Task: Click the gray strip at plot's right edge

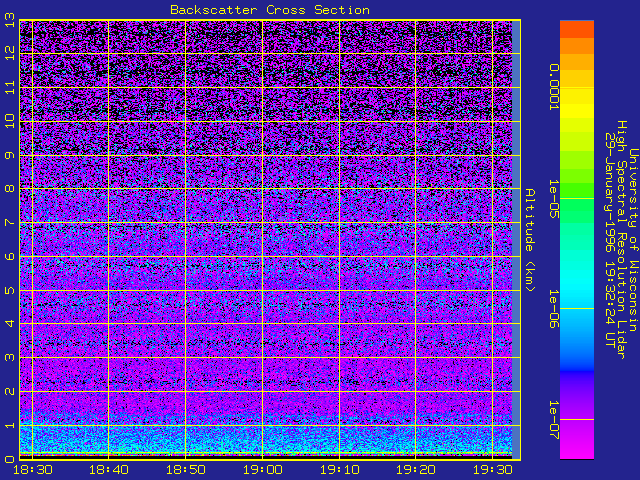Action: tap(516, 240)
